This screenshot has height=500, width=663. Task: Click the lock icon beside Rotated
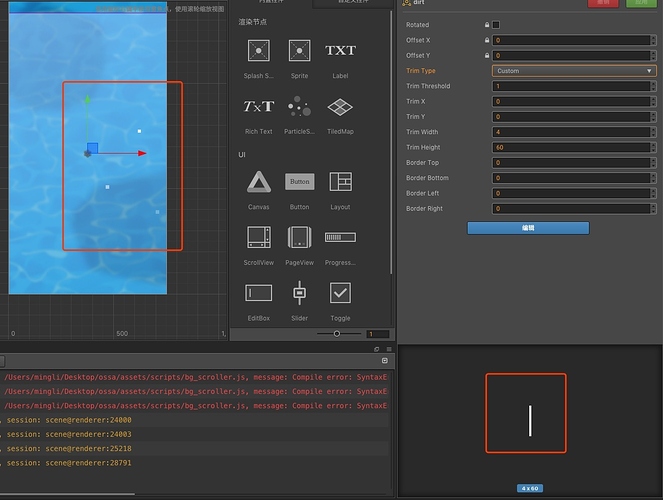click(x=487, y=25)
